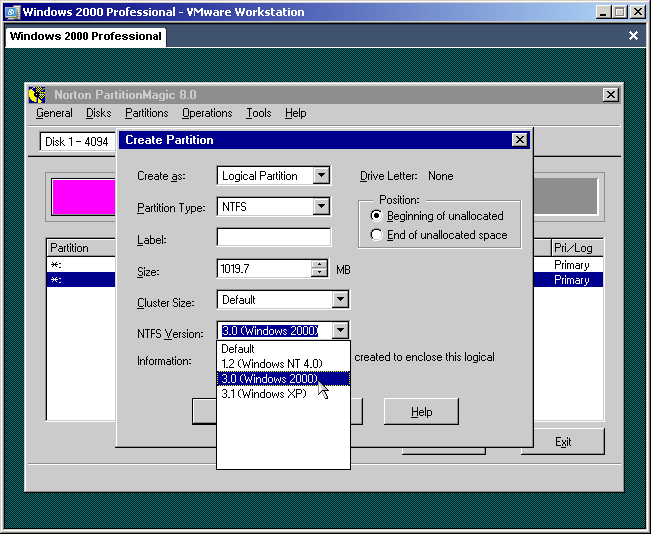Open the Tools menu

258,113
